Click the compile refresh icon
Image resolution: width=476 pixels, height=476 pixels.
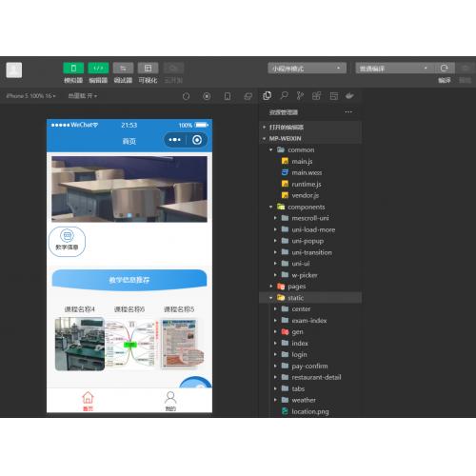point(444,68)
